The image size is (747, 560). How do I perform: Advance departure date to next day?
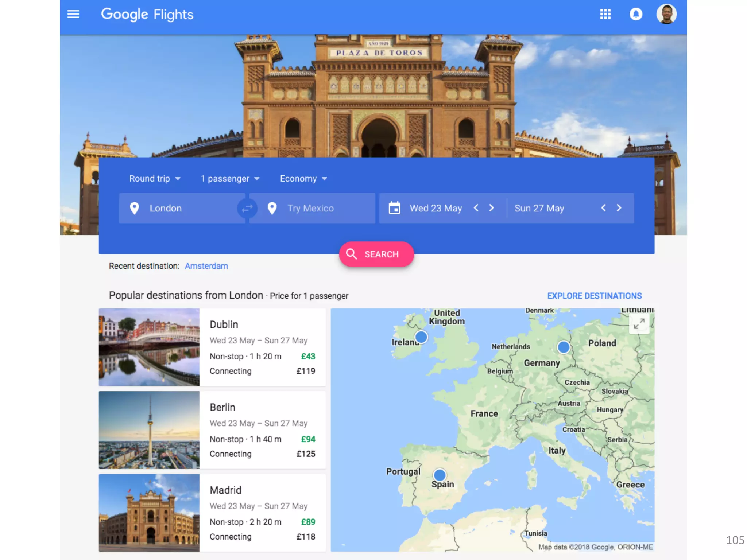coord(491,208)
